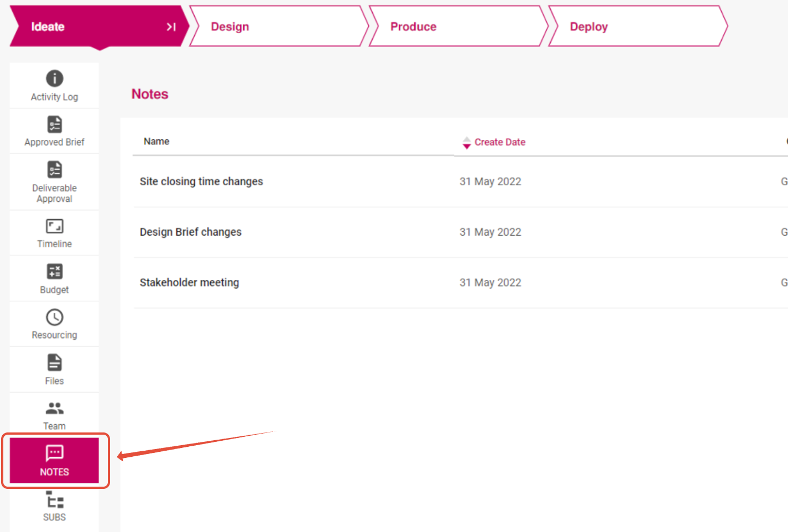Sort the table by Create Date header
Image resolution: width=788 pixels, height=532 pixels.
point(500,142)
